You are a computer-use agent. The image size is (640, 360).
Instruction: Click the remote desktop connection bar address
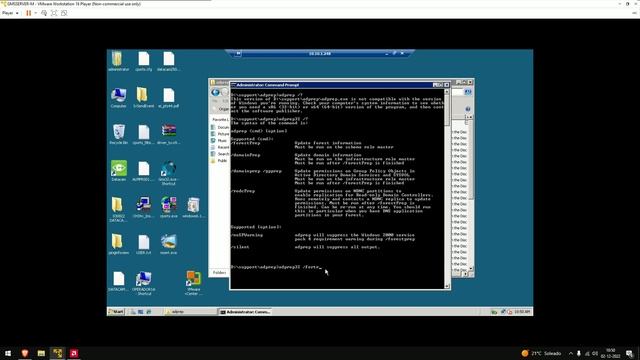320,53
